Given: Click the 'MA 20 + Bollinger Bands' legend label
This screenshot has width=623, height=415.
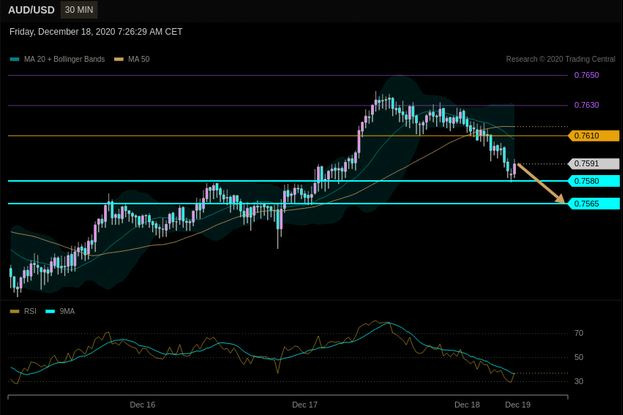Looking at the screenshot, I should tap(64, 59).
